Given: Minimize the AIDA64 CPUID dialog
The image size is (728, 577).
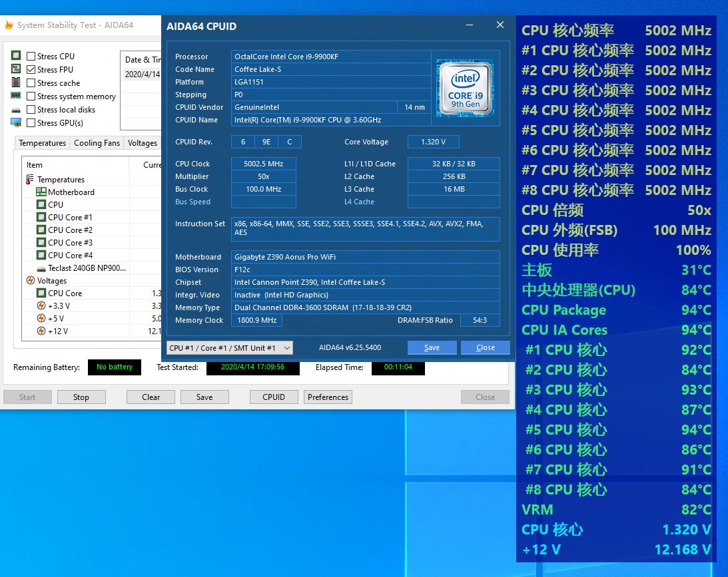Looking at the screenshot, I should tap(470, 25).
